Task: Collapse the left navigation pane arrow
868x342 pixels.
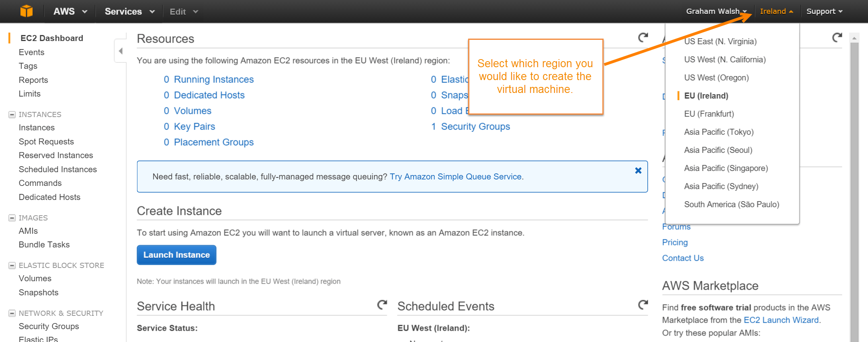Action: 121,51
